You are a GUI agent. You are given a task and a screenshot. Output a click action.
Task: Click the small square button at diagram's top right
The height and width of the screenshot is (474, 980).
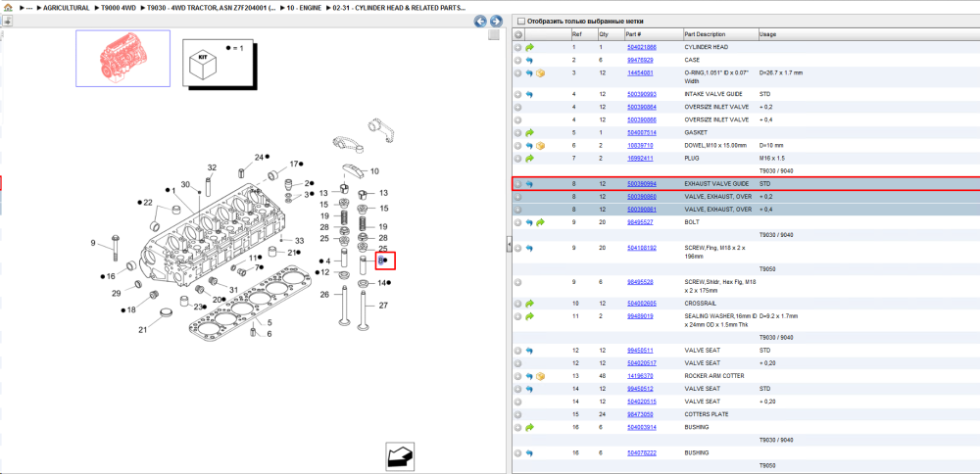pyautogui.click(x=494, y=35)
